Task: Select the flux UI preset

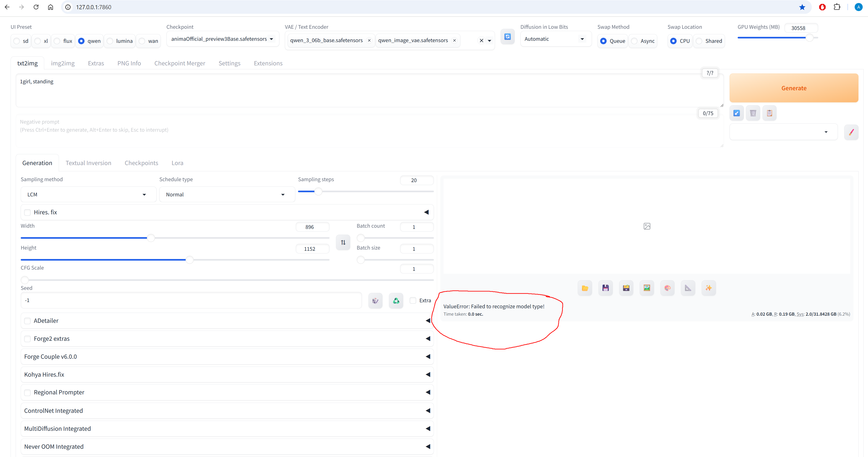Action: pos(63,41)
